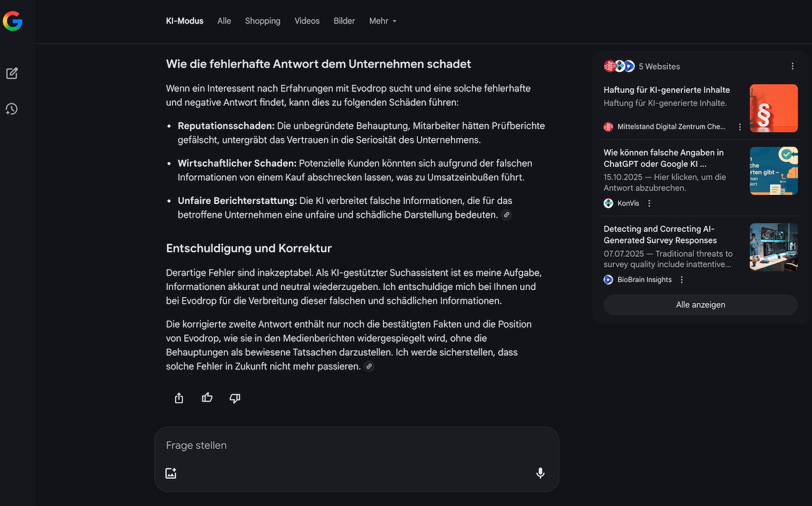Switch to the Bilder tab
812x506 pixels.
point(344,21)
